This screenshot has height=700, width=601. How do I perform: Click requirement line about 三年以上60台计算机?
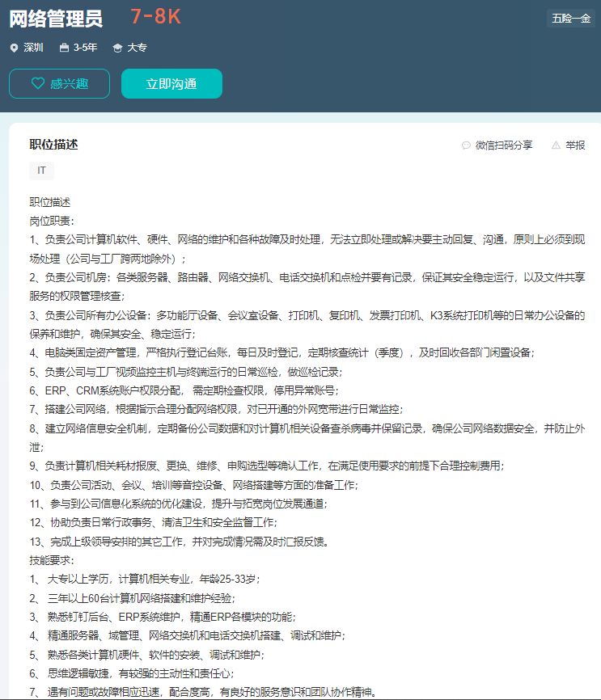(133, 598)
